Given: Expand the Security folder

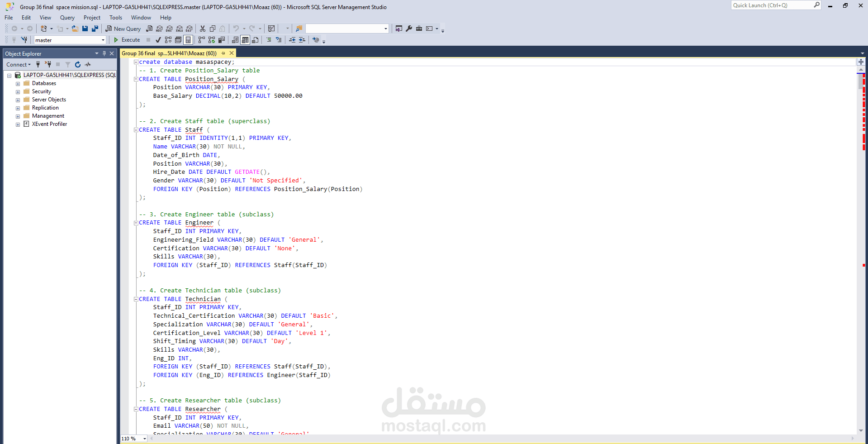Looking at the screenshot, I should tap(18, 91).
